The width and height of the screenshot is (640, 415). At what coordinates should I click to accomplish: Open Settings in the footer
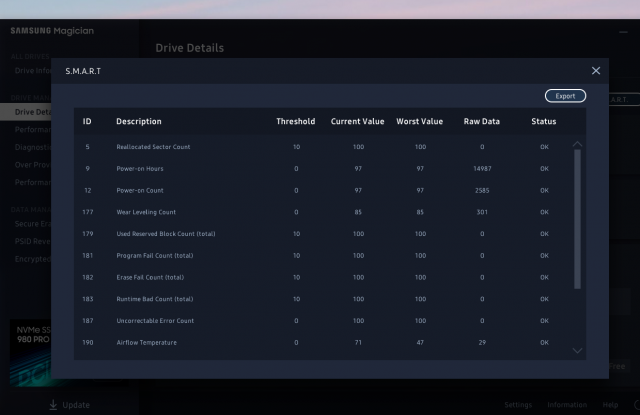[x=518, y=405]
